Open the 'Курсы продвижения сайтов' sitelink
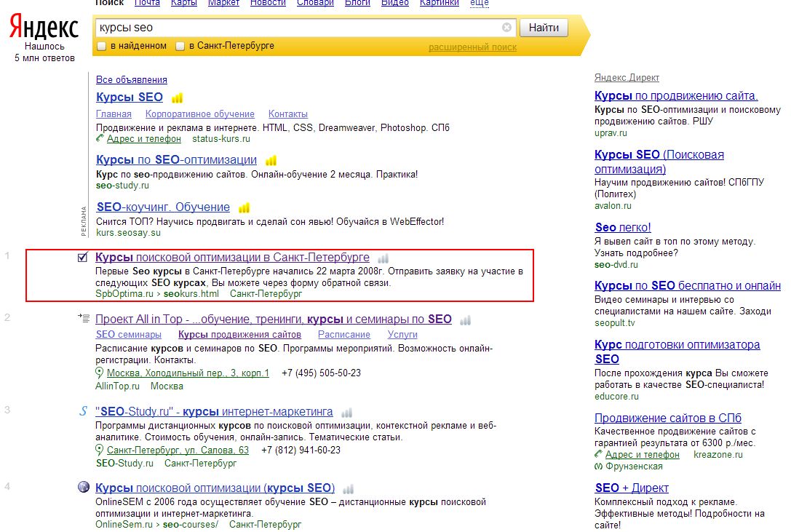 pyautogui.click(x=239, y=335)
